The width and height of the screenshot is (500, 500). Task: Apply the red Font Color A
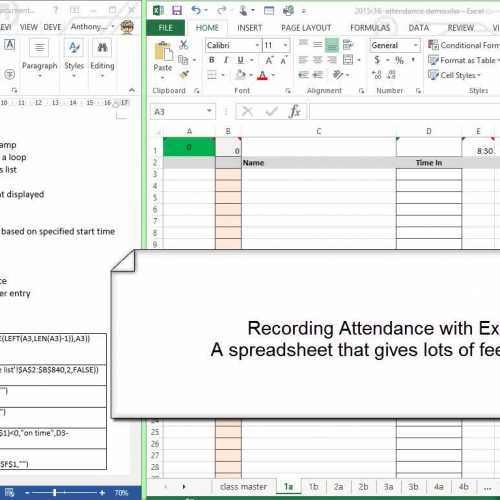[263, 75]
